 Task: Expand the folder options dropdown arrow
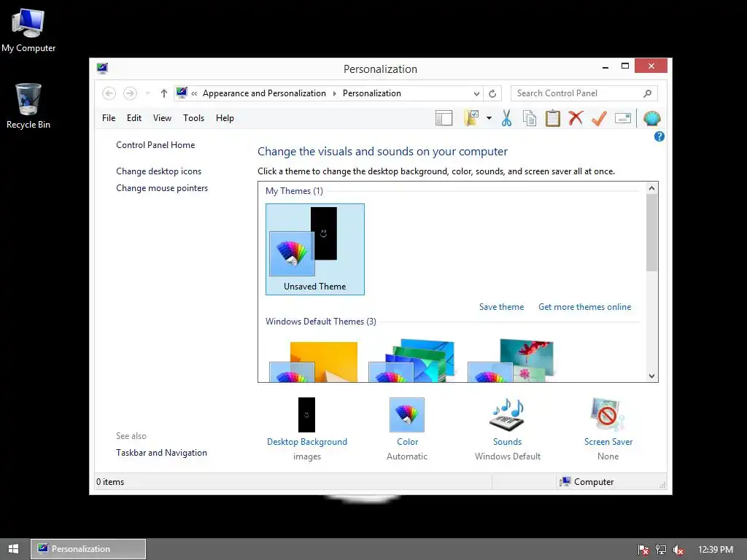click(489, 118)
